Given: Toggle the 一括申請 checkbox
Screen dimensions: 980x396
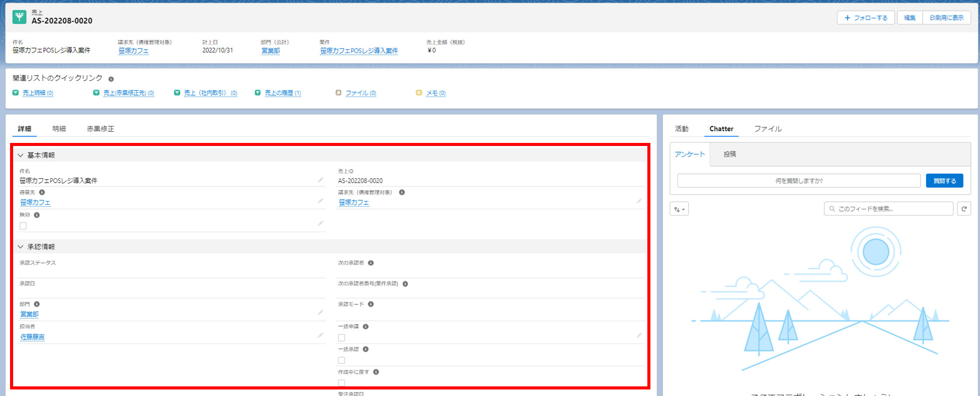Looking at the screenshot, I should [x=342, y=338].
